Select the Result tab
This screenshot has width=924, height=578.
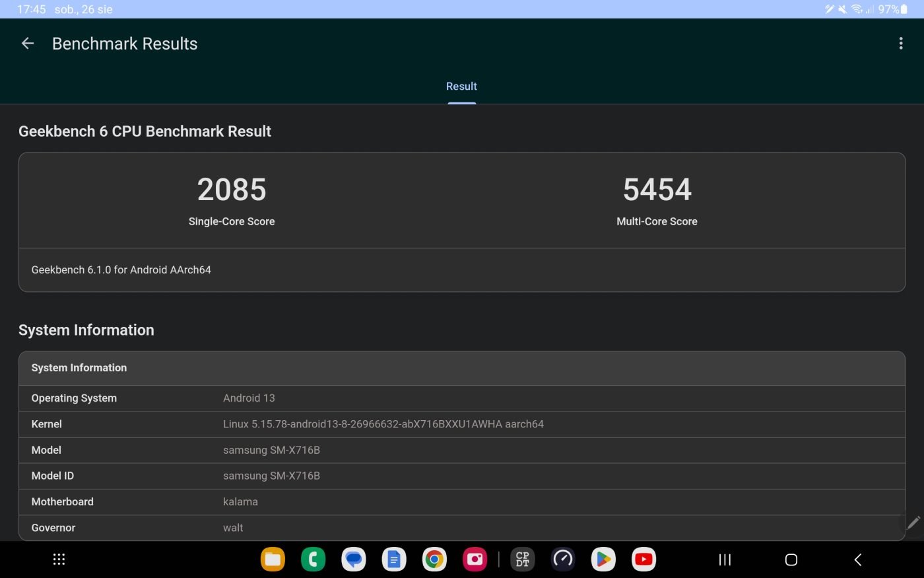click(461, 87)
